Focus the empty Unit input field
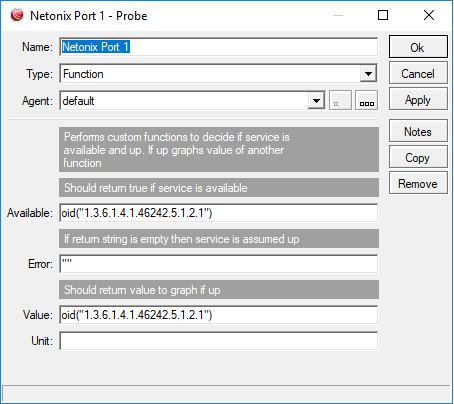 219,341
